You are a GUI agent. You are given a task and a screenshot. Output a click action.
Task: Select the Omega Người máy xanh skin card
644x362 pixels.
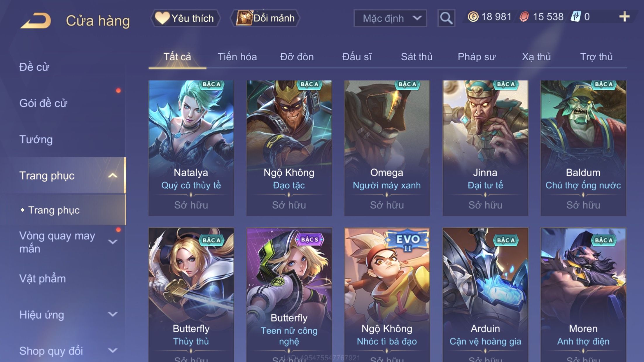387,148
